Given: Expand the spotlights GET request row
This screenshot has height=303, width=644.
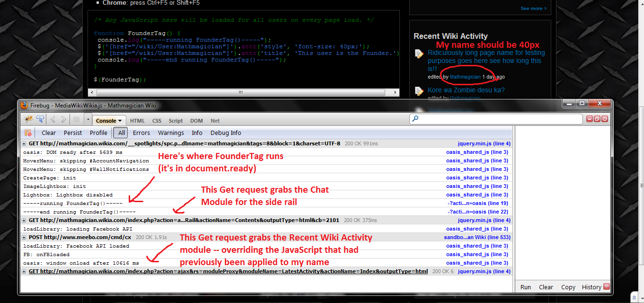Looking at the screenshot, I should click(25, 143).
